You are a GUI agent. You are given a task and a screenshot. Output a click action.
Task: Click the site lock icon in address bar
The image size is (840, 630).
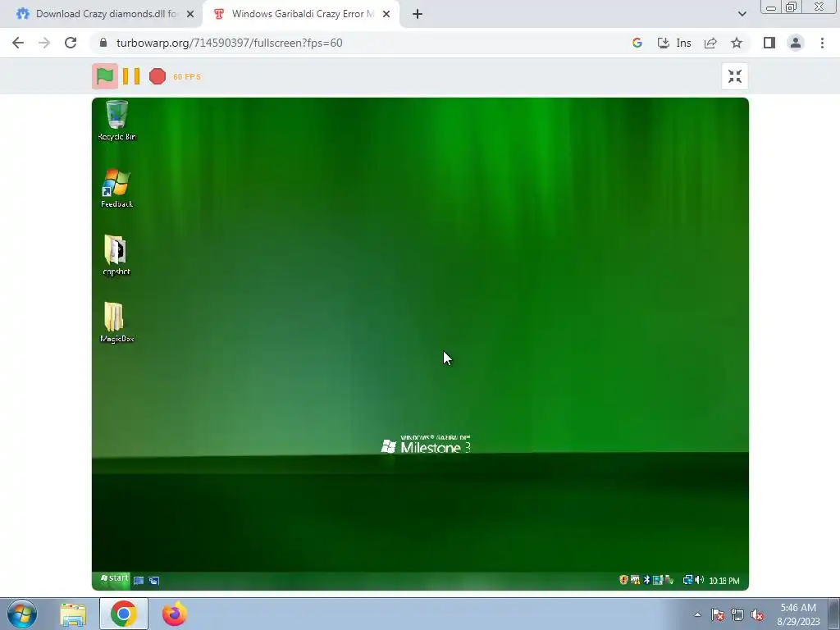[103, 43]
